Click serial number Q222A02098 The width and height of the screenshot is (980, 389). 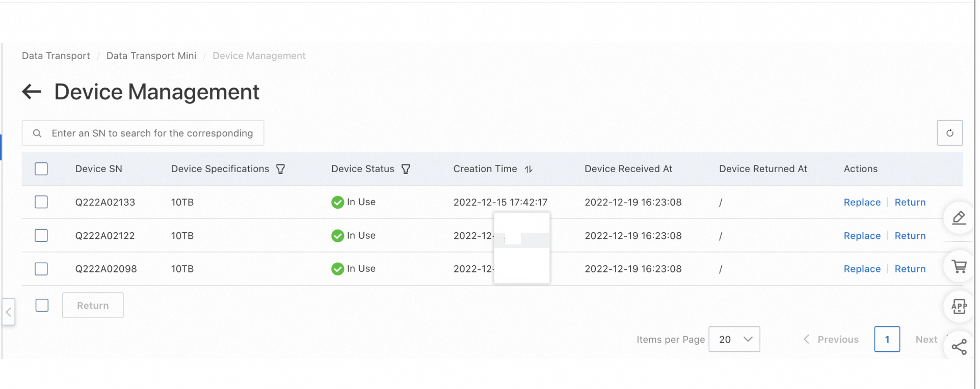[x=106, y=269]
